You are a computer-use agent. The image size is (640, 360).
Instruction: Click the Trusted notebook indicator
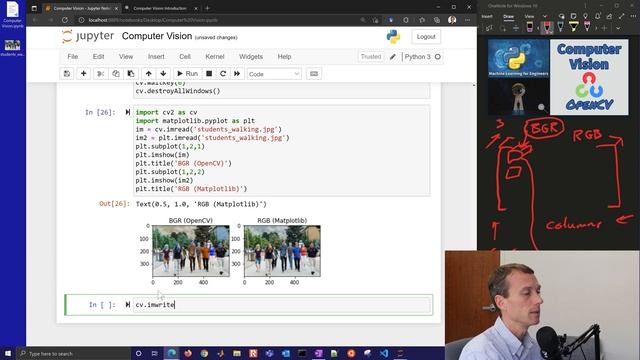371,57
